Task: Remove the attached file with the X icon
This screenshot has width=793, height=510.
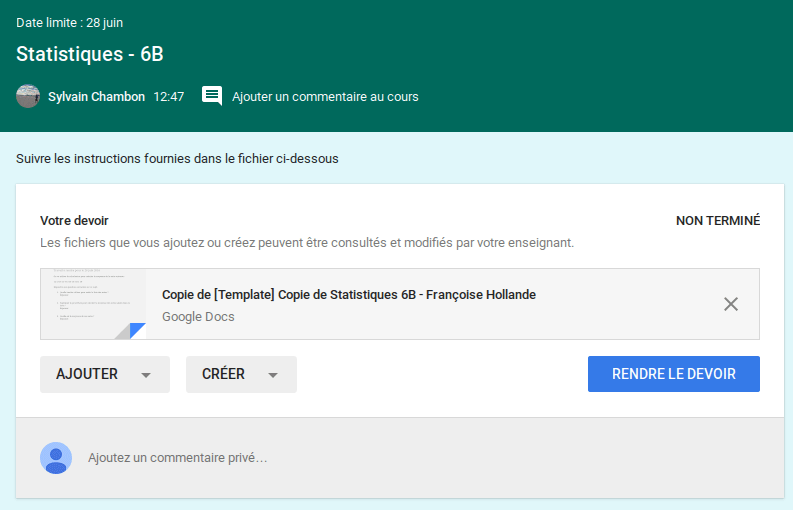Action: click(731, 304)
